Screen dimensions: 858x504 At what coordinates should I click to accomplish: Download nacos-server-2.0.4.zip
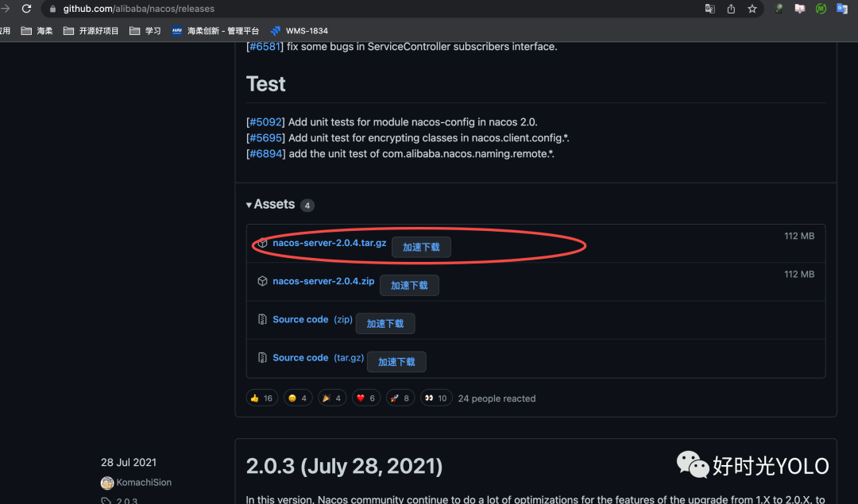tap(323, 281)
